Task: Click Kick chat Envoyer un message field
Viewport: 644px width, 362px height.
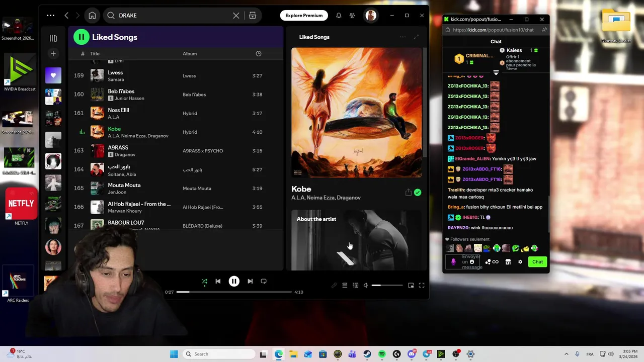Action: [463, 261]
